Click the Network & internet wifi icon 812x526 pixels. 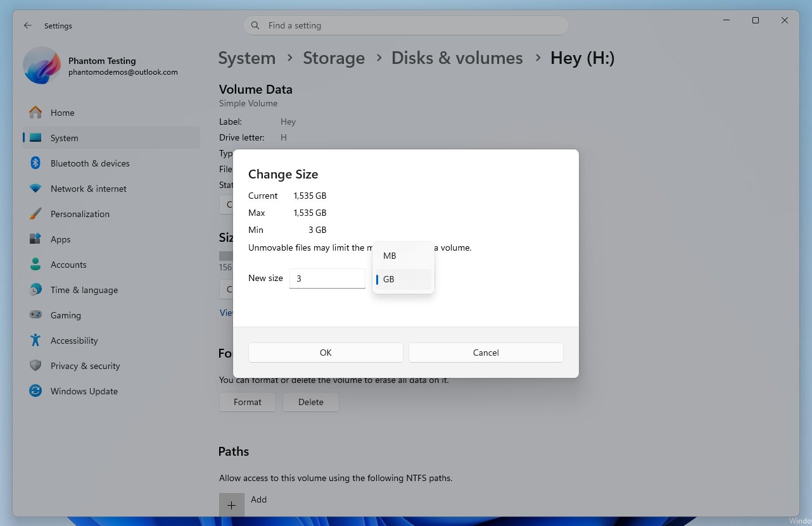(x=35, y=189)
